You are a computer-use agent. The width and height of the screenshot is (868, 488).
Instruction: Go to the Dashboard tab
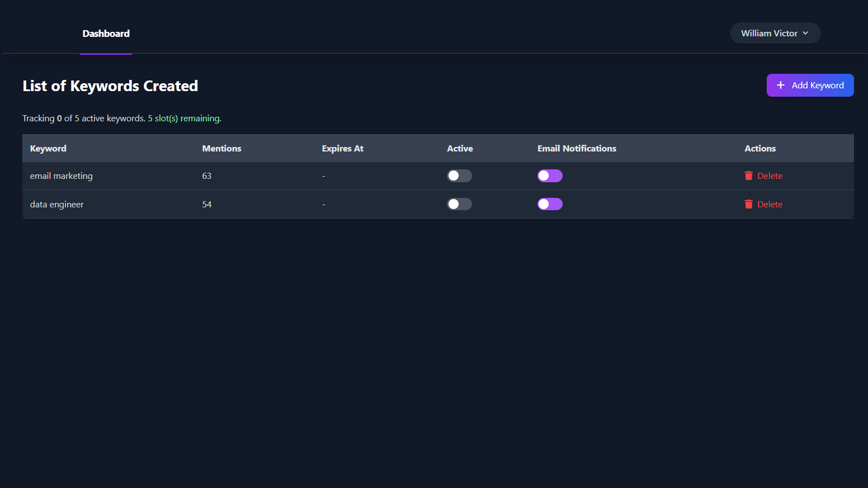click(x=106, y=34)
